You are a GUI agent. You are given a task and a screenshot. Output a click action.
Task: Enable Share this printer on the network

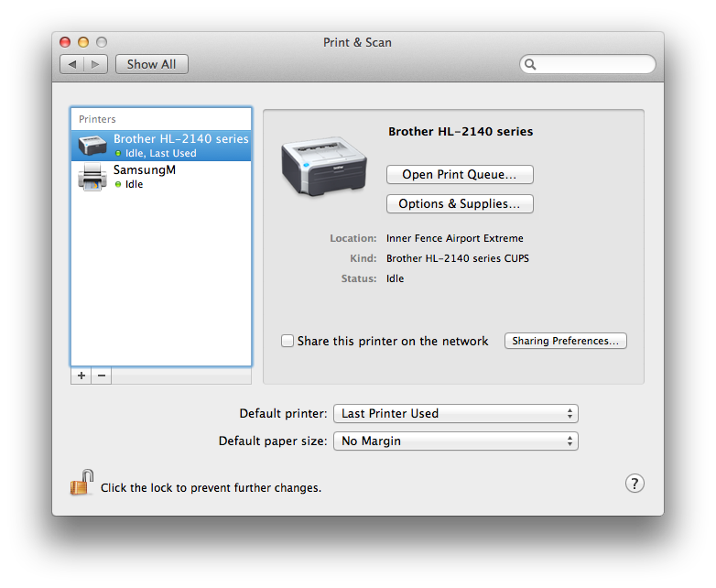(287, 341)
